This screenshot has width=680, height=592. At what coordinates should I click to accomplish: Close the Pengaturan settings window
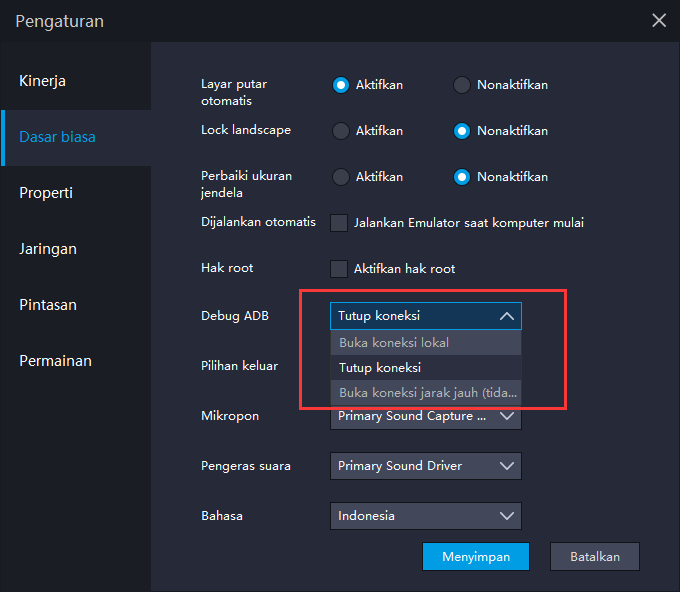pyautogui.click(x=659, y=20)
